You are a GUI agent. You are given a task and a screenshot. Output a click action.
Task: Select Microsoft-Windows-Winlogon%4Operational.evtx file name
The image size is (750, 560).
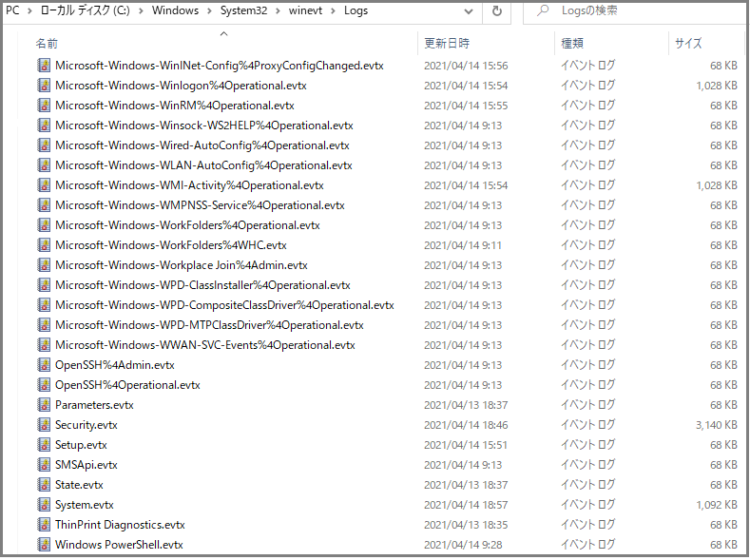(181, 86)
